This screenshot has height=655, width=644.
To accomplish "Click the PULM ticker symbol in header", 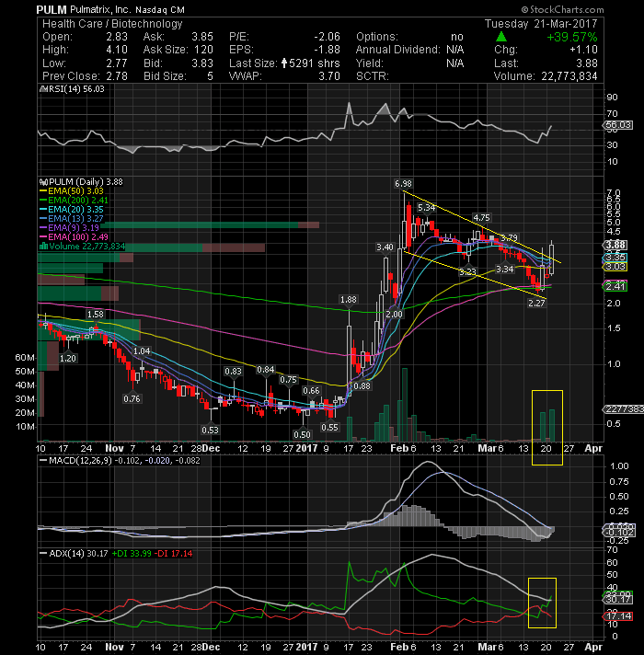I will tap(51, 9).
